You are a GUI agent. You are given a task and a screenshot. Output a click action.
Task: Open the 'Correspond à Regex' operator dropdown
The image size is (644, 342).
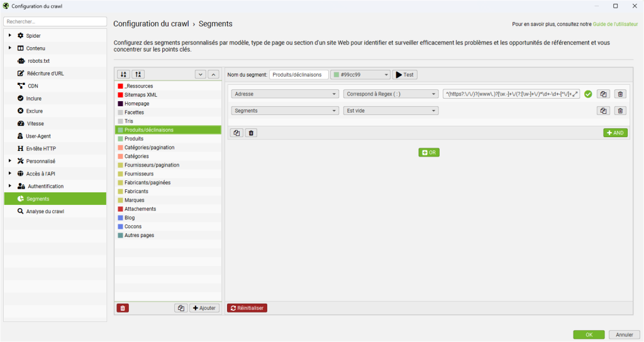pyautogui.click(x=391, y=94)
